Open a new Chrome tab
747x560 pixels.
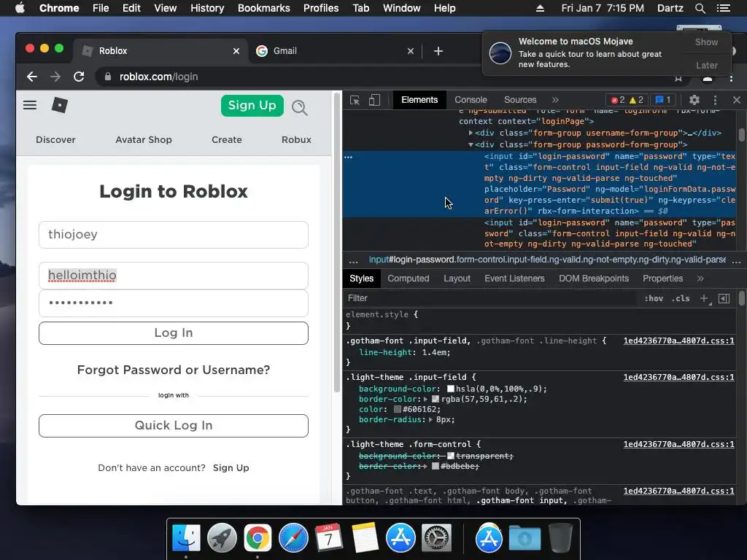438,51
